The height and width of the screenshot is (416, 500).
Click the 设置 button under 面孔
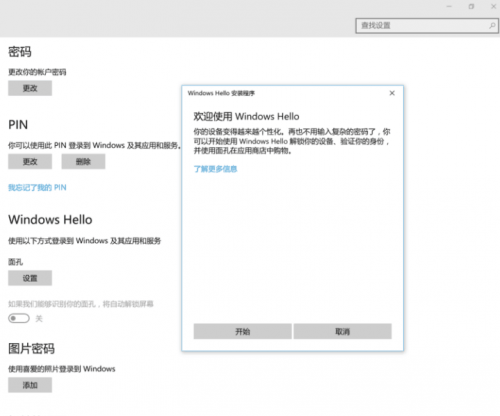(30, 278)
